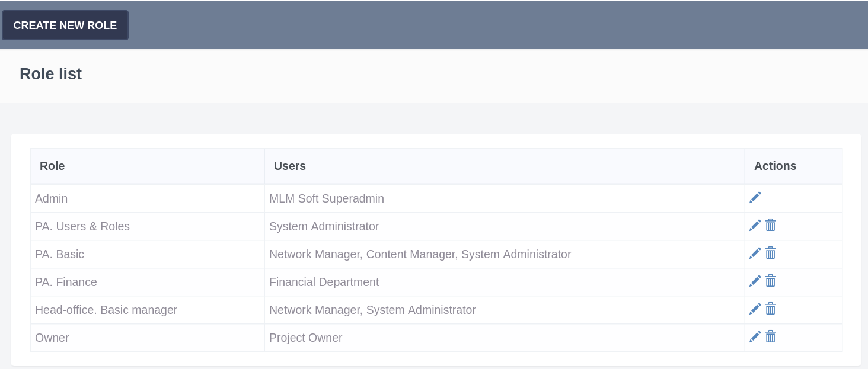Delete the Head-office. Basic manager role

coord(771,309)
